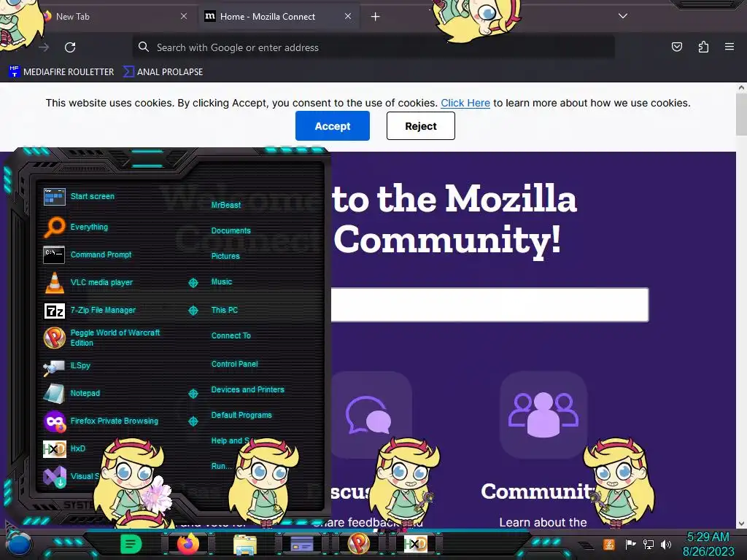Open This PC
The height and width of the screenshot is (560, 747).
point(225,310)
